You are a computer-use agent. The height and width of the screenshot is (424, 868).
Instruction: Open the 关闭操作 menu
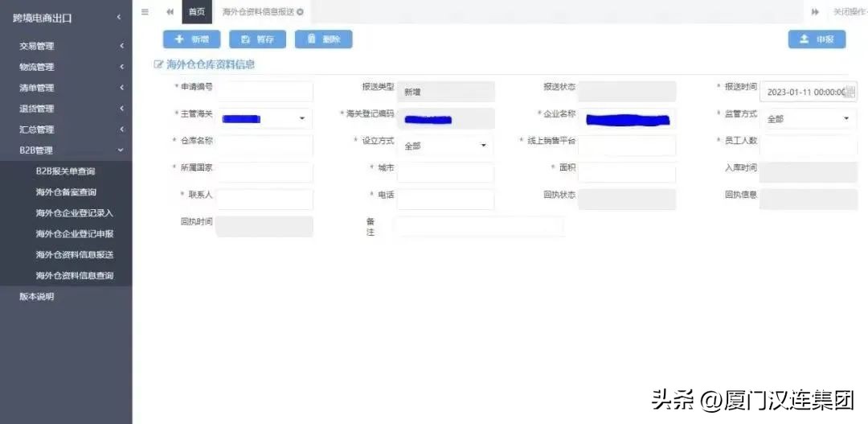[850, 11]
